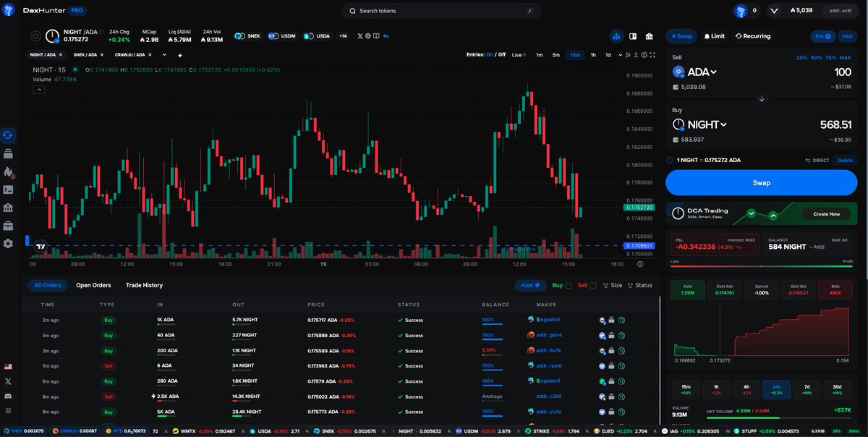
Task: Close the NIGHT / ADA tab
Action: tap(60, 55)
